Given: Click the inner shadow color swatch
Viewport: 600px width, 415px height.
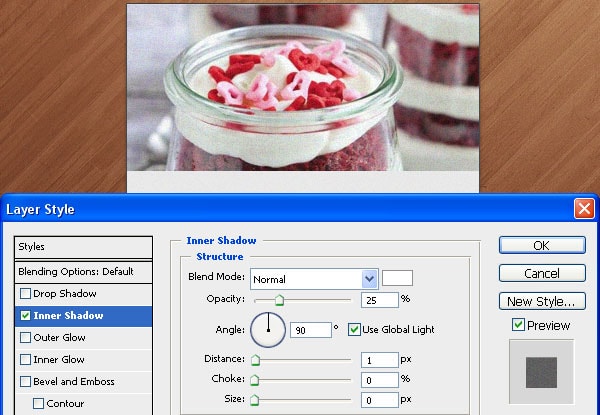Looking at the screenshot, I should pyautogui.click(x=397, y=278).
